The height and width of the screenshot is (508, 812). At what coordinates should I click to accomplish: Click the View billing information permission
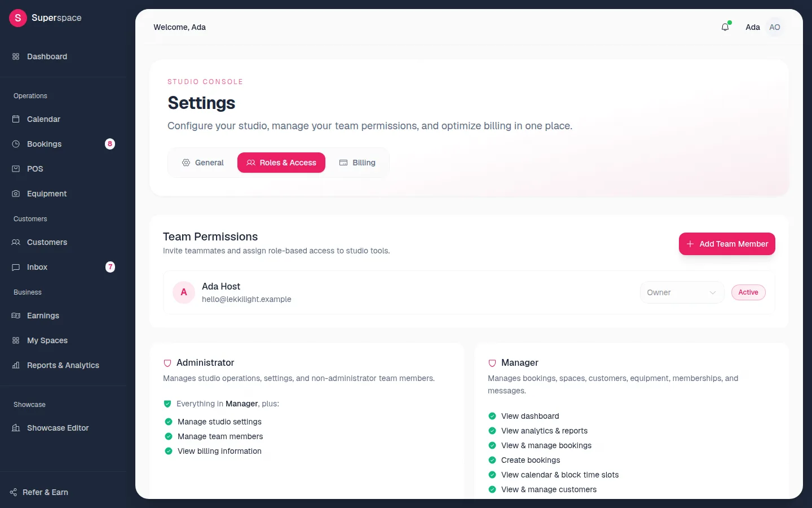[219, 451]
